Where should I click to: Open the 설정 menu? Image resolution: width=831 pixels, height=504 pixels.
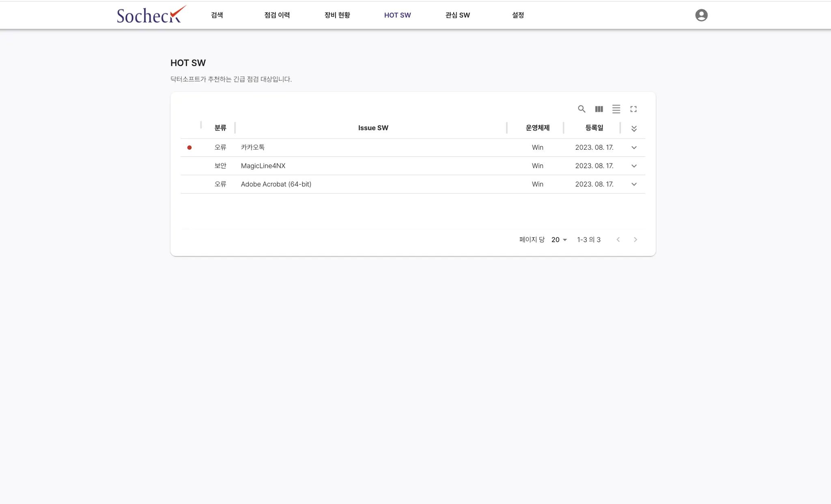pos(518,15)
